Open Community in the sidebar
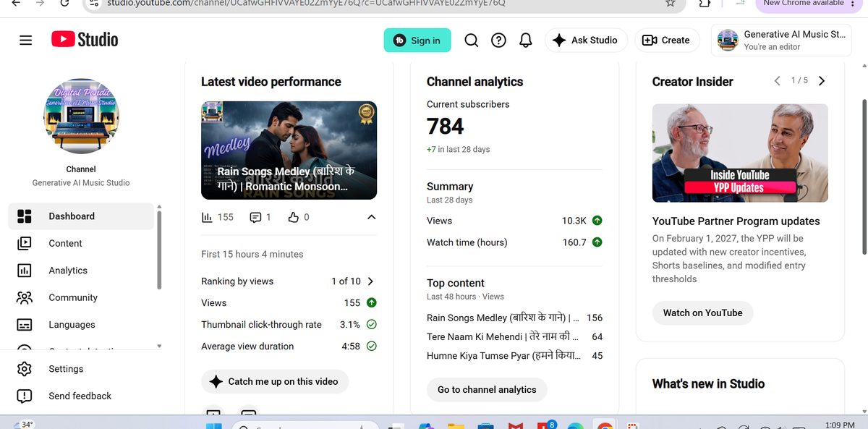This screenshot has height=429, width=868. (81, 297)
